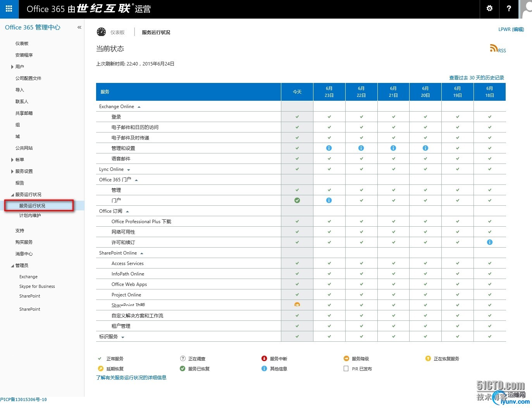Collapse the 管理员 navigation section
Screen dimensions: 532x408
pyautogui.click(x=12, y=266)
